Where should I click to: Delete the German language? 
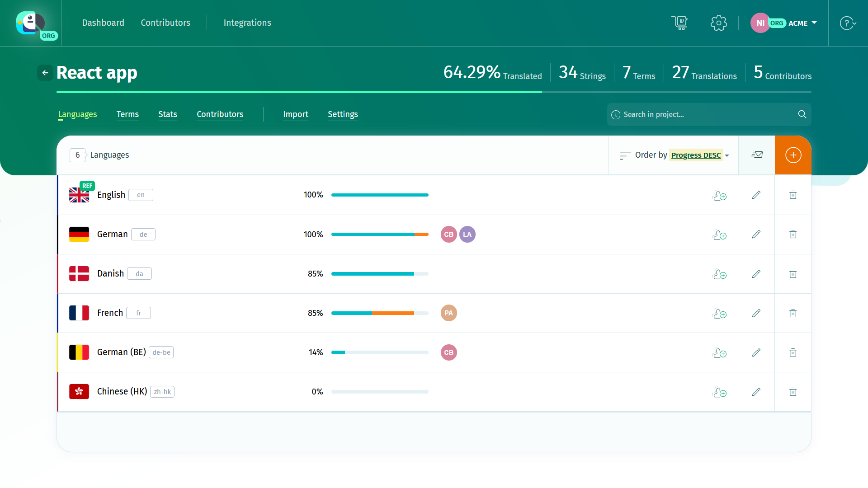click(x=793, y=234)
